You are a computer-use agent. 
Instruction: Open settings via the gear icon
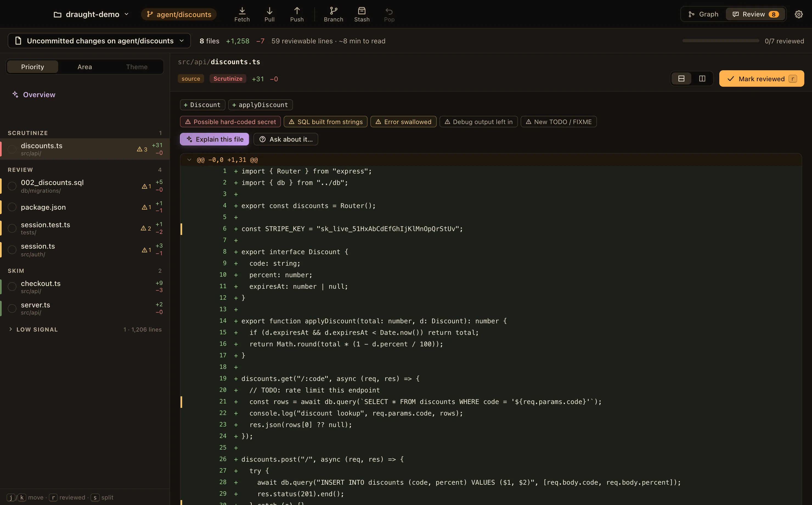(x=799, y=14)
